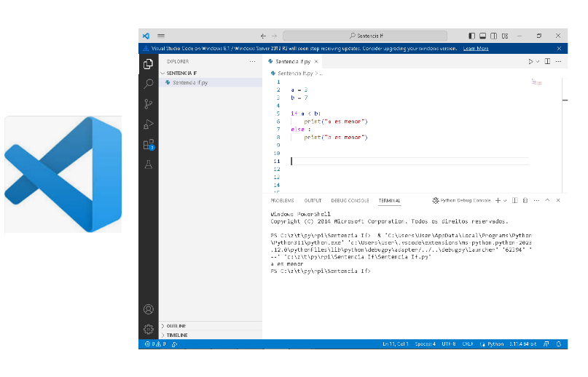Go forward with the right arrow
This screenshot has height=377, width=588.
274,36
